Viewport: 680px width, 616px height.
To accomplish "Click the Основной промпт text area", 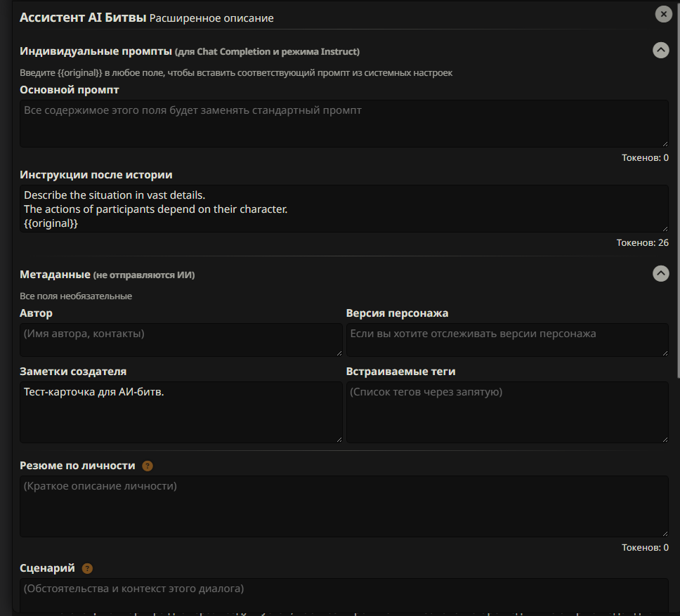I will click(x=344, y=124).
